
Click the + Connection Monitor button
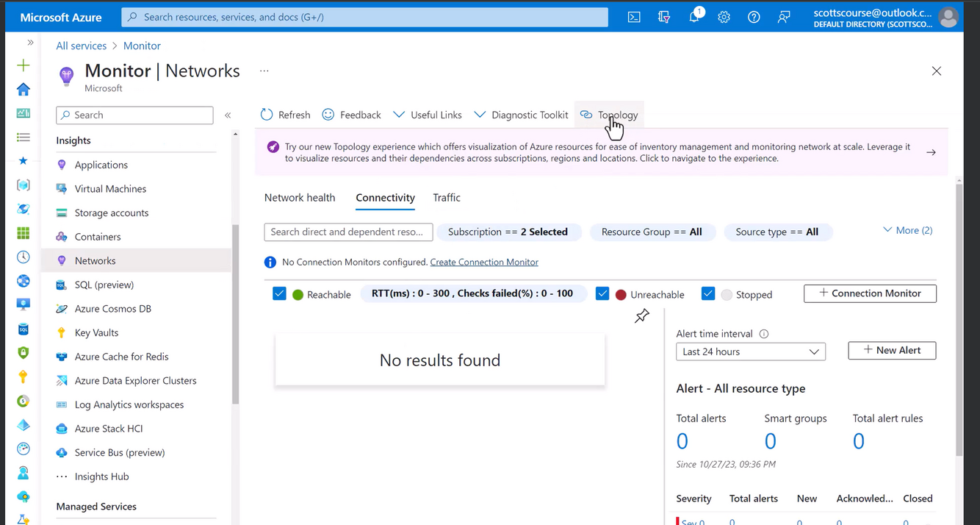tap(870, 293)
